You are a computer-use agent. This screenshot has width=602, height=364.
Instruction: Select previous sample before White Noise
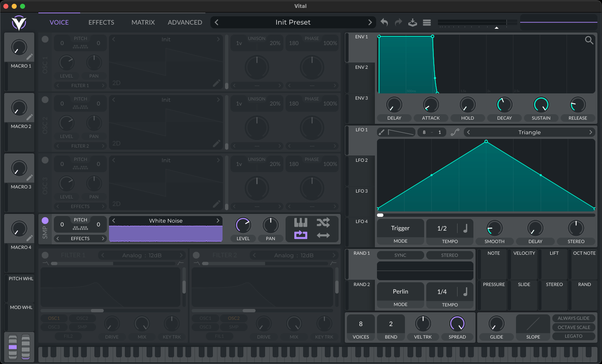pyautogui.click(x=114, y=221)
